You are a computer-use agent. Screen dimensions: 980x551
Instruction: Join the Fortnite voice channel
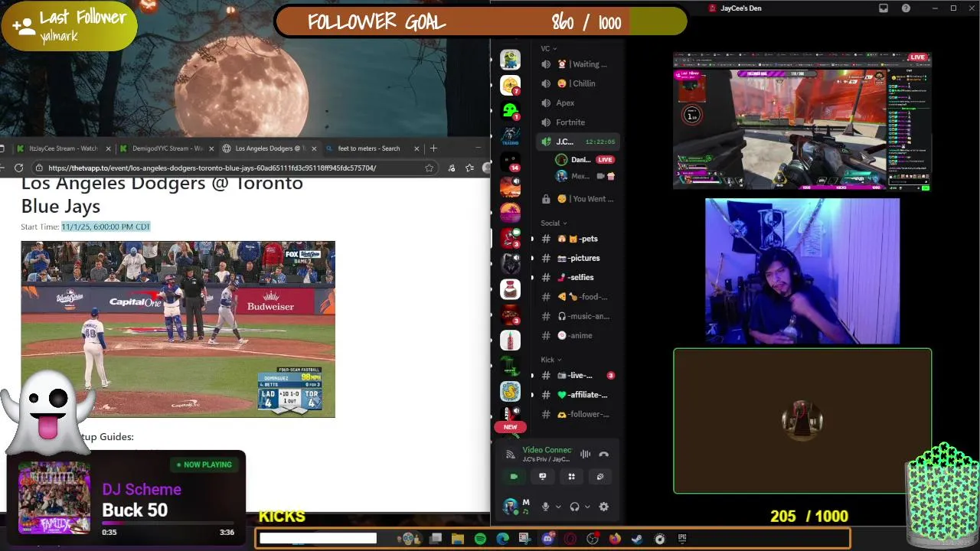tap(576, 122)
